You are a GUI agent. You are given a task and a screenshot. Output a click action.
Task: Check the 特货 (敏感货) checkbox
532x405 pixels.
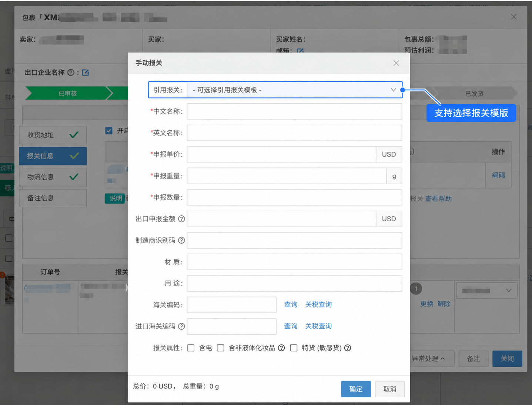point(294,348)
